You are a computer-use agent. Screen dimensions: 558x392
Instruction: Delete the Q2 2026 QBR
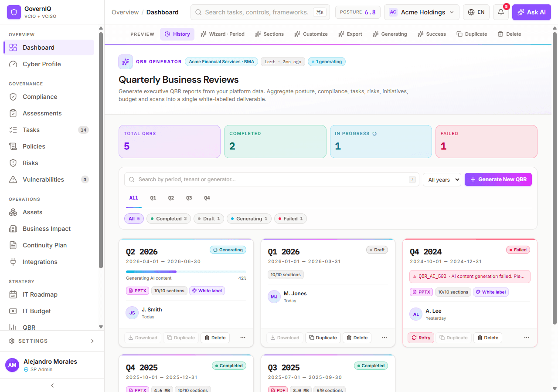(x=215, y=338)
